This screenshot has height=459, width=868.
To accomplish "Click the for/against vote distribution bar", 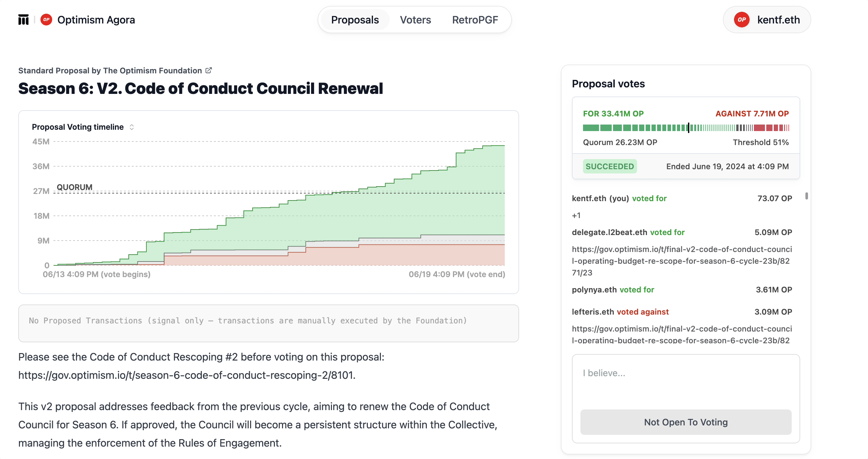I will pos(685,128).
